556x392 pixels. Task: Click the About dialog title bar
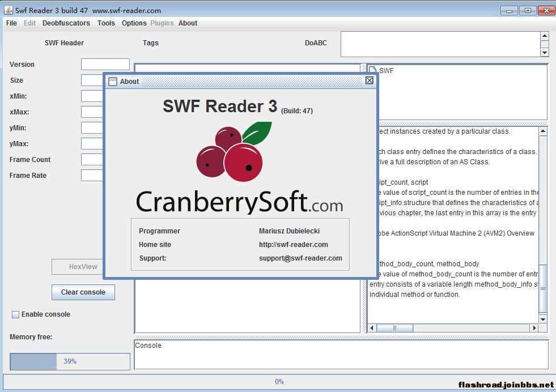click(241, 81)
